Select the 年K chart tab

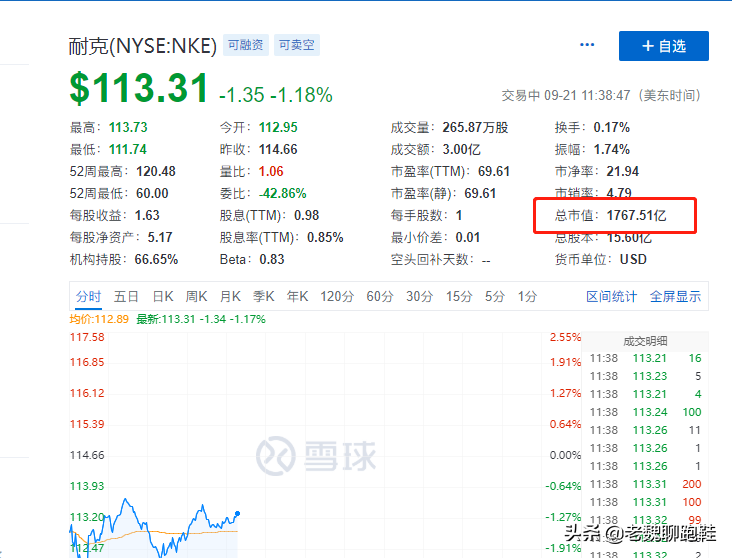[298, 296]
